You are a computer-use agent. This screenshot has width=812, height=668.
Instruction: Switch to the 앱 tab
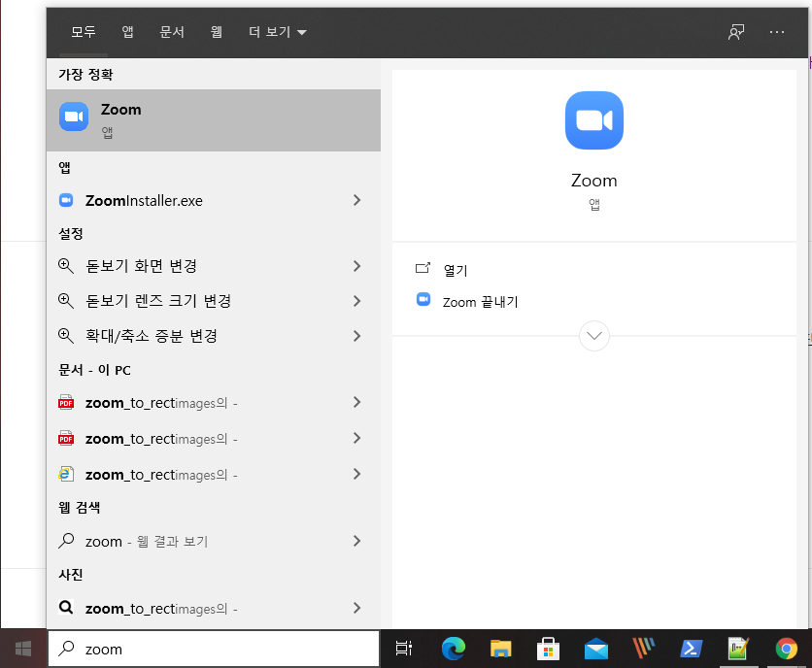point(127,32)
